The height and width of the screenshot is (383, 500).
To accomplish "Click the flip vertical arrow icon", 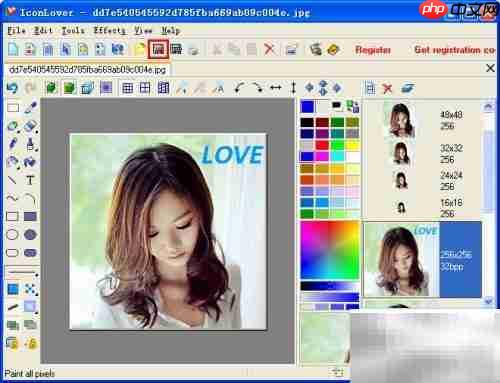I will coord(294,88).
